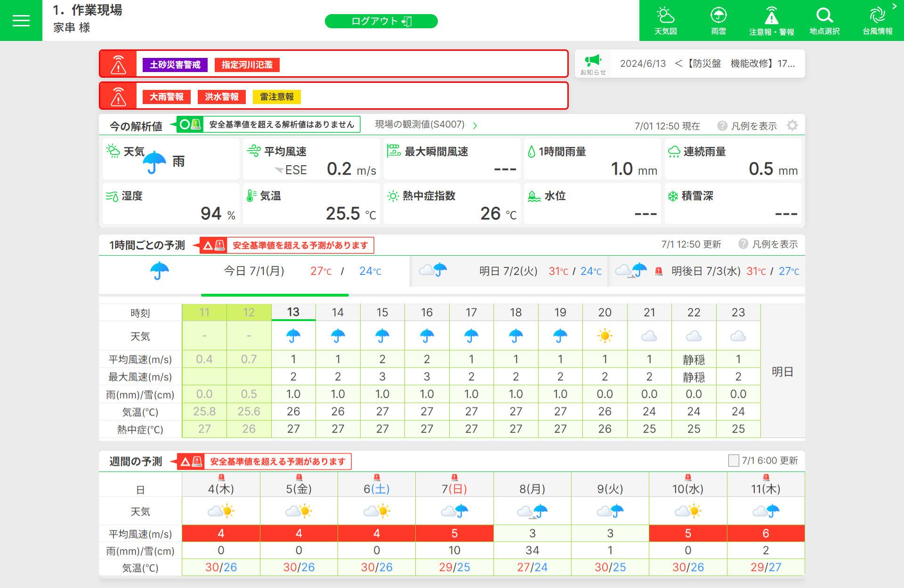Click the 20時 sunny weather icon
This screenshot has width=904, height=588.
tap(605, 336)
